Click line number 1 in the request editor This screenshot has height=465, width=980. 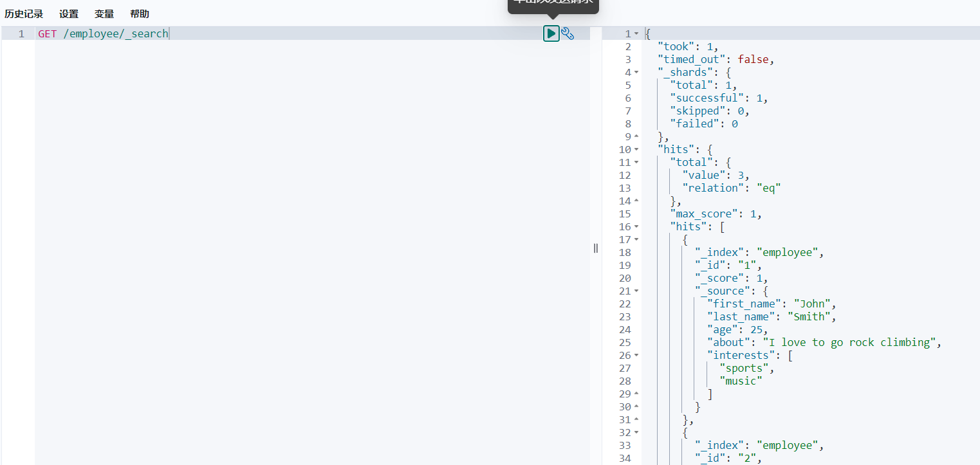pos(21,33)
